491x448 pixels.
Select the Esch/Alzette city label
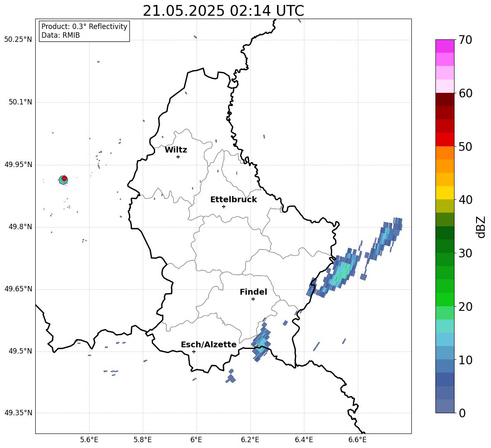pyautogui.click(x=209, y=345)
